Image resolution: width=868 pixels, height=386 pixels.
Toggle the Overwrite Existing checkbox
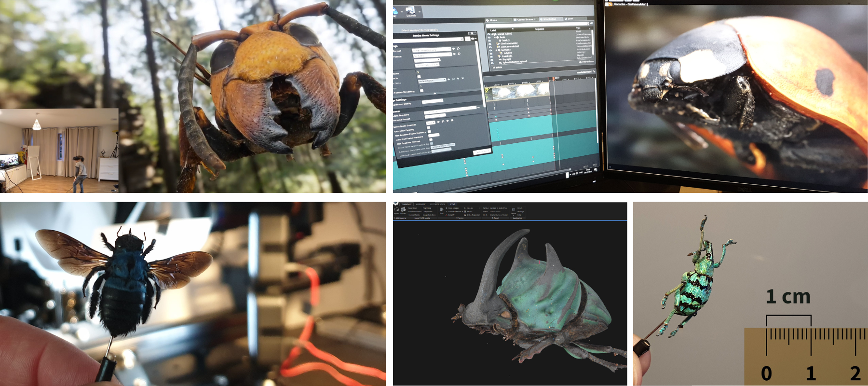coord(429,127)
